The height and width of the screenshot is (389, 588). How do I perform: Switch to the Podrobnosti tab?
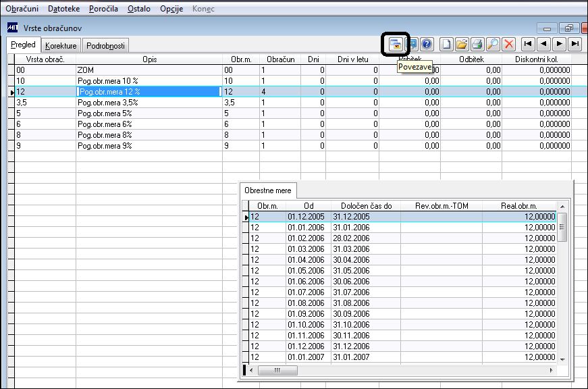(x=105, y=46)
